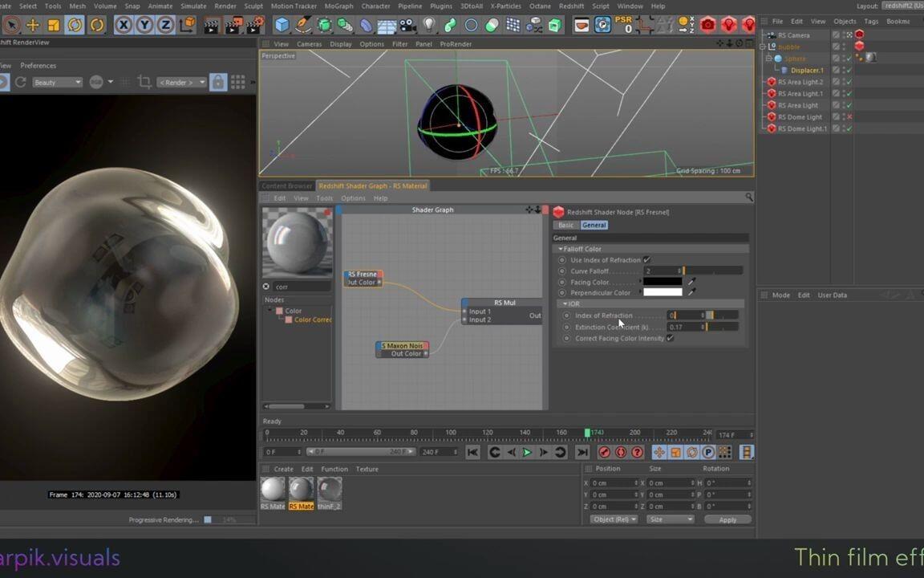Open Preferences in RenderView
Screen dimensions: 924x578
pyautogui.click(x=38, y=66)
